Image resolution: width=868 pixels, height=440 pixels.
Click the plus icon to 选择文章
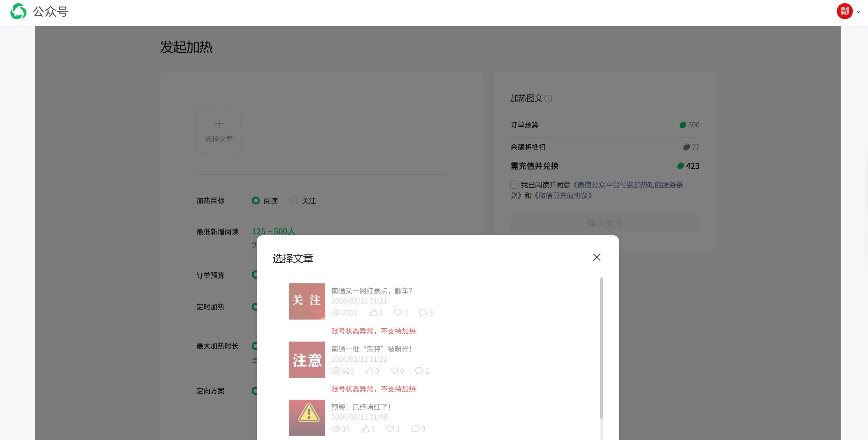(x=219, y=124)
